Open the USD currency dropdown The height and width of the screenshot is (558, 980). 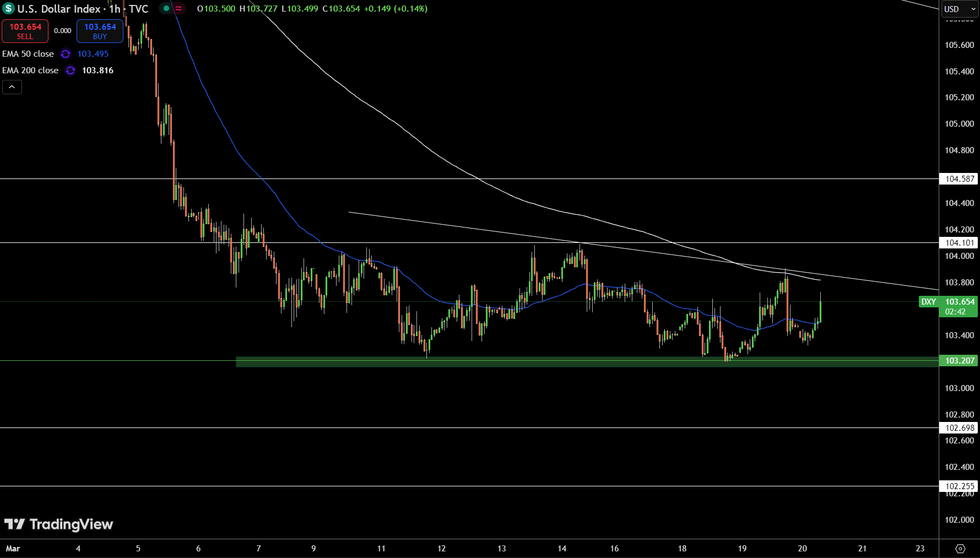tap(960, 9)
